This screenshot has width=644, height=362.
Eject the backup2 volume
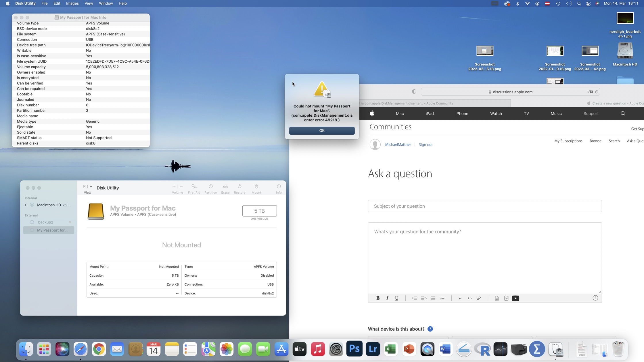pos(70,222)
